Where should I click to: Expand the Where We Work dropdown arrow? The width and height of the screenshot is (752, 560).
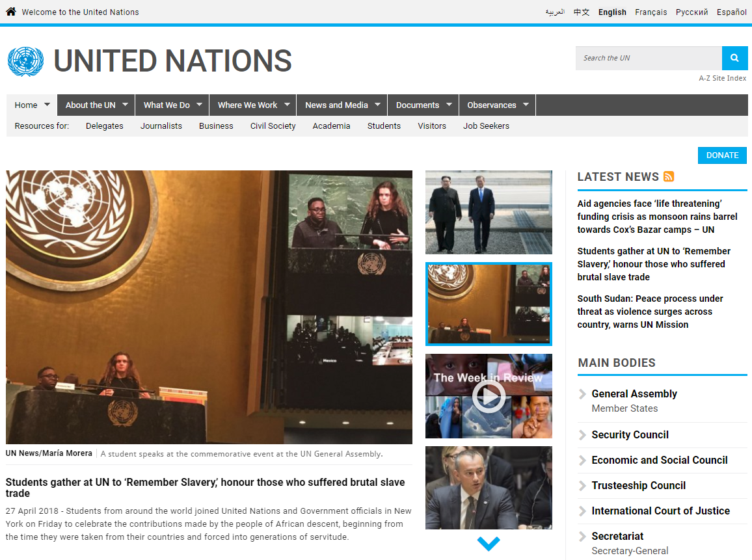[x=287, y=105]
